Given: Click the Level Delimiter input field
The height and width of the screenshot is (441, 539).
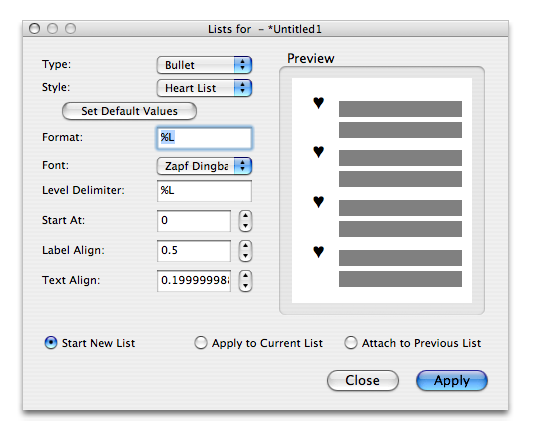Looking at the screenshot, I should pyautogui.click(x=205, y=191).
